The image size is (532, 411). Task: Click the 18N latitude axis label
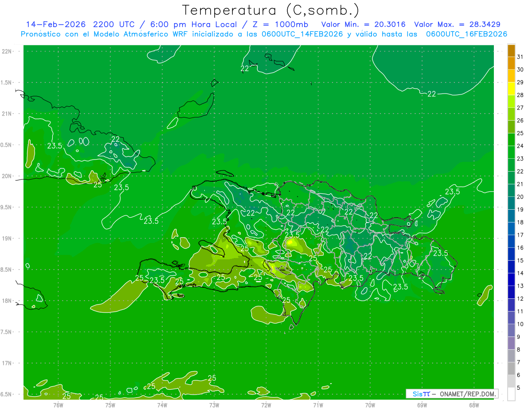pyautogui.click(x=7, y=301)
